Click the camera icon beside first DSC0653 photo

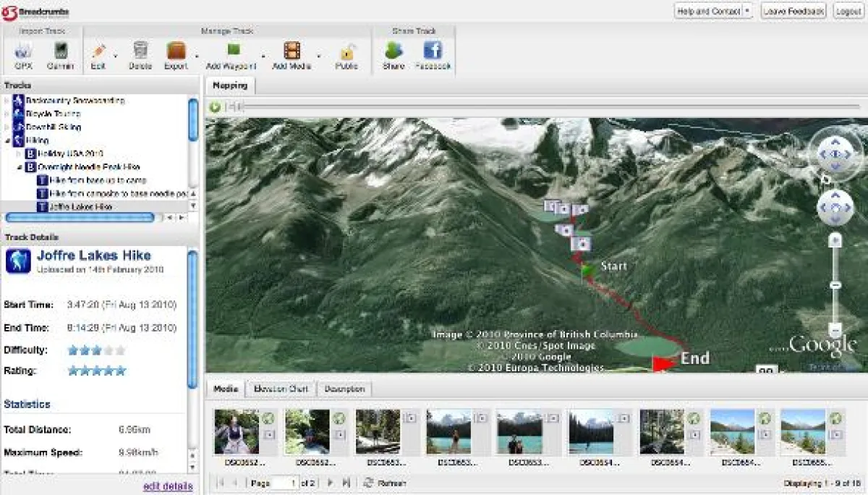410,418
